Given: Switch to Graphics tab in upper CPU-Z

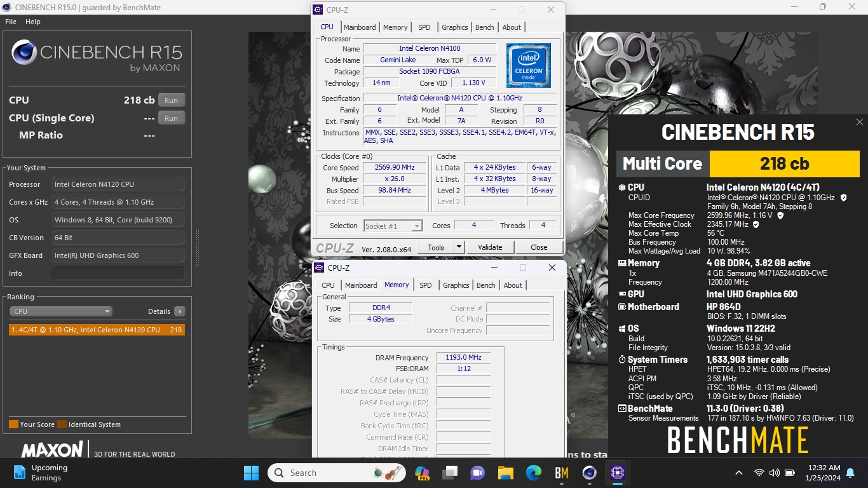Looking at the screenshot, I should point(455,27).
